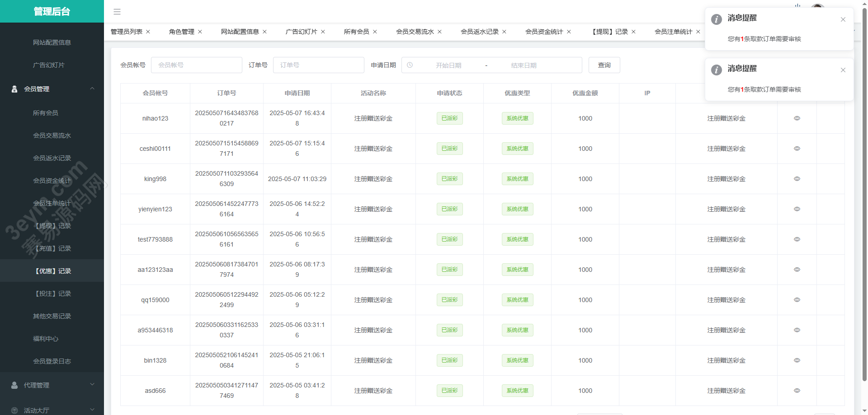Image resolution: width=868 pixels, height=415 pixels.
Task: Click the info icon on second 消息提醒
Action: pos(716,70)
